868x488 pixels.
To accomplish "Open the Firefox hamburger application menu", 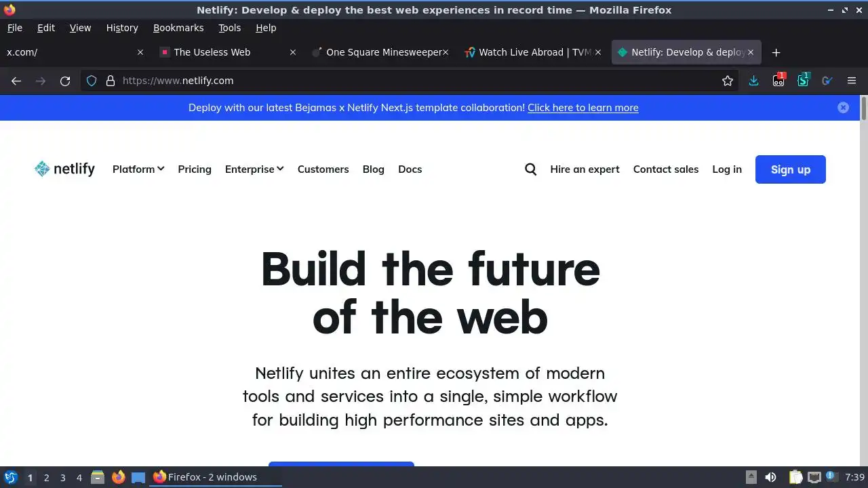I will click(852, 81).
